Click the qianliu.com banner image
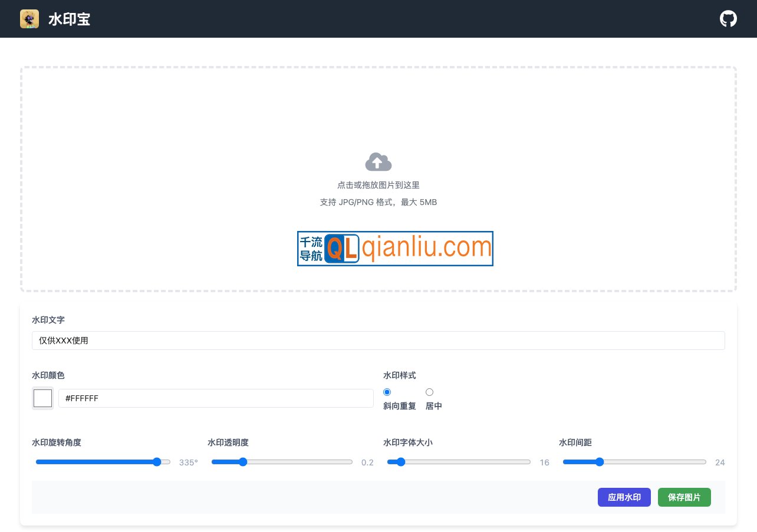757x532 pixels. tap(395, 249)
